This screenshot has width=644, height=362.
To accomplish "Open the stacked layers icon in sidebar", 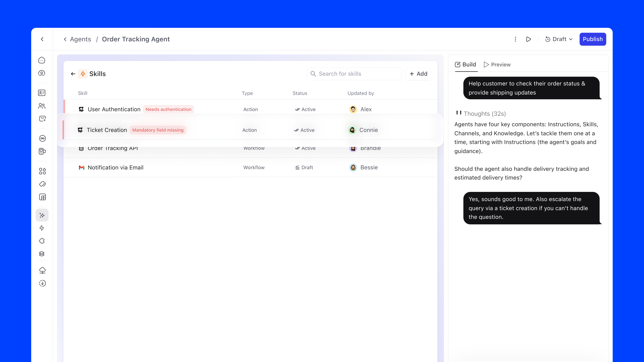I will pyautogui.click(x=42, y=254).
